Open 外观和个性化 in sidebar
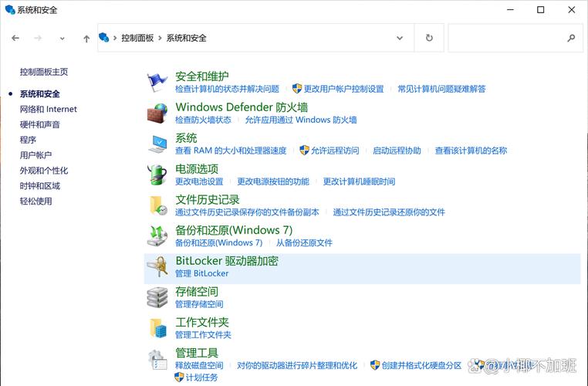This screenshot has width=588, height=386. click(44, 171)
